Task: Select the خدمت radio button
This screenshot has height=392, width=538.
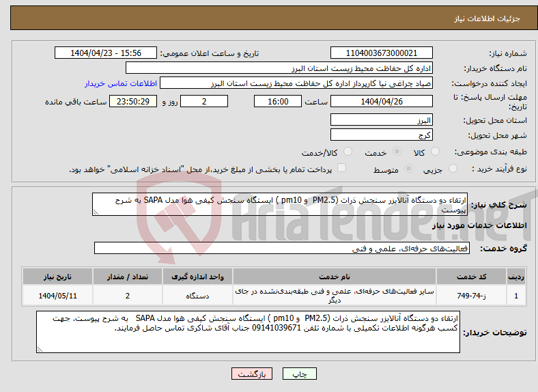Action: [397, 152]
